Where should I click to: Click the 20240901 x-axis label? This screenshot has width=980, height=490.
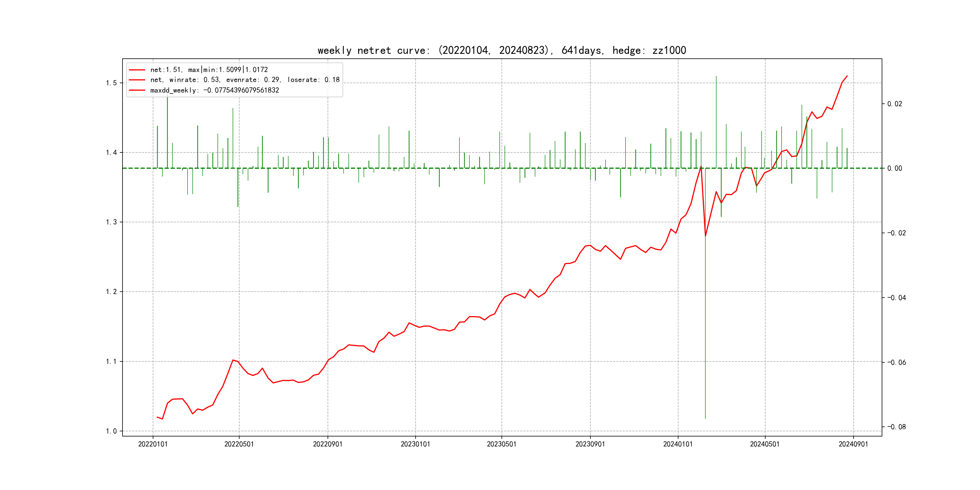[853, 444]
